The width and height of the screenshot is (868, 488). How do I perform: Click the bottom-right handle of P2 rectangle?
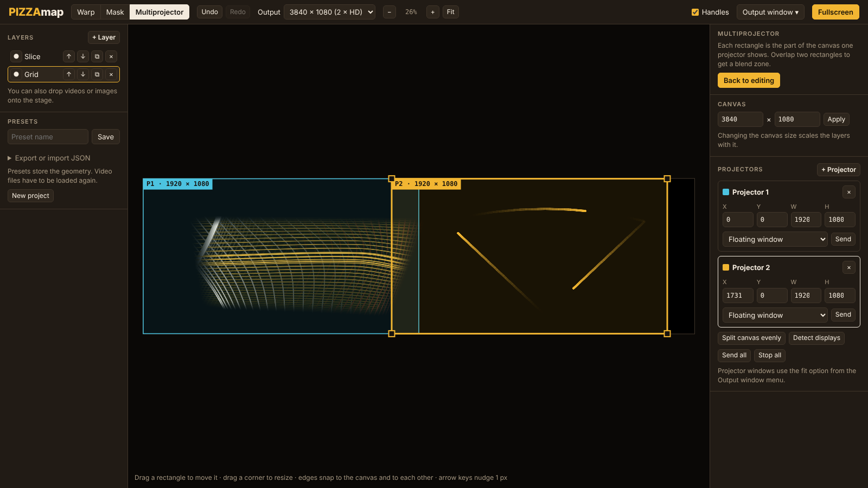coord(667,333)
